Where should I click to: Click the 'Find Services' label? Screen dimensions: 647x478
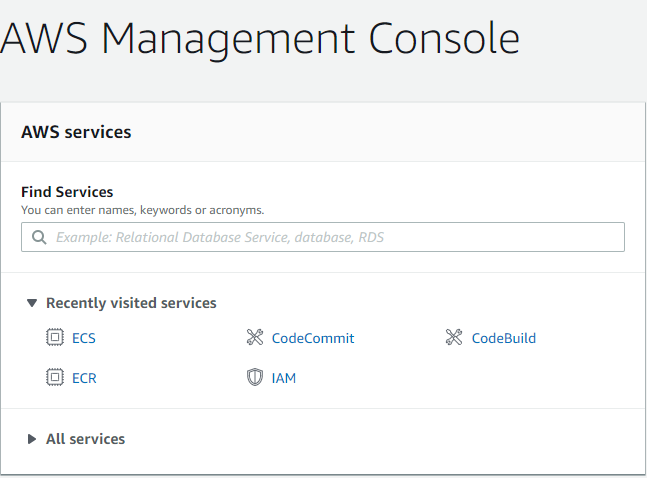(67, 192)
